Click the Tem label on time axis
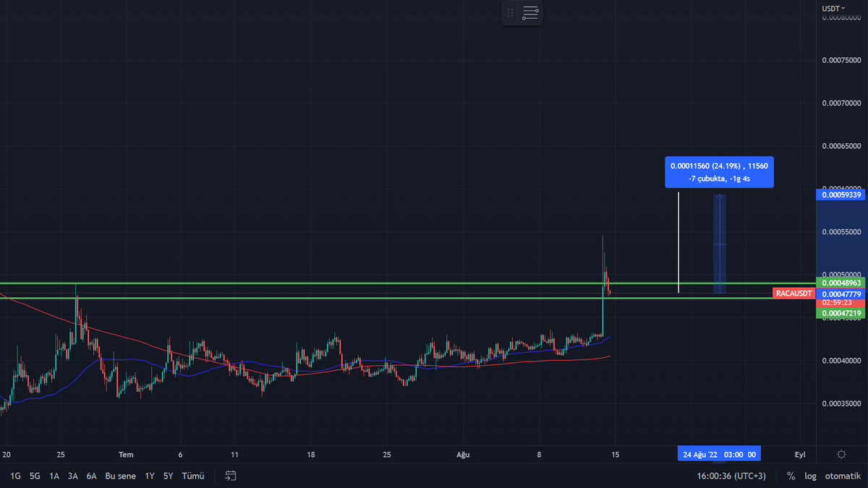 126,455
